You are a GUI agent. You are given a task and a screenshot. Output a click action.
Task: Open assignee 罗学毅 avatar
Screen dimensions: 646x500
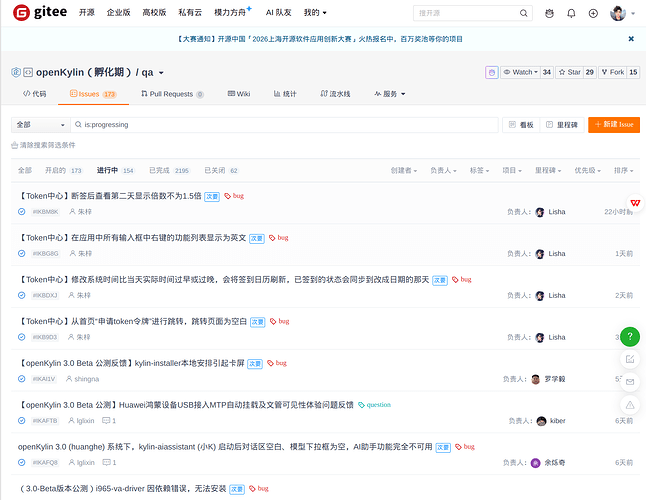coord(536,379)
